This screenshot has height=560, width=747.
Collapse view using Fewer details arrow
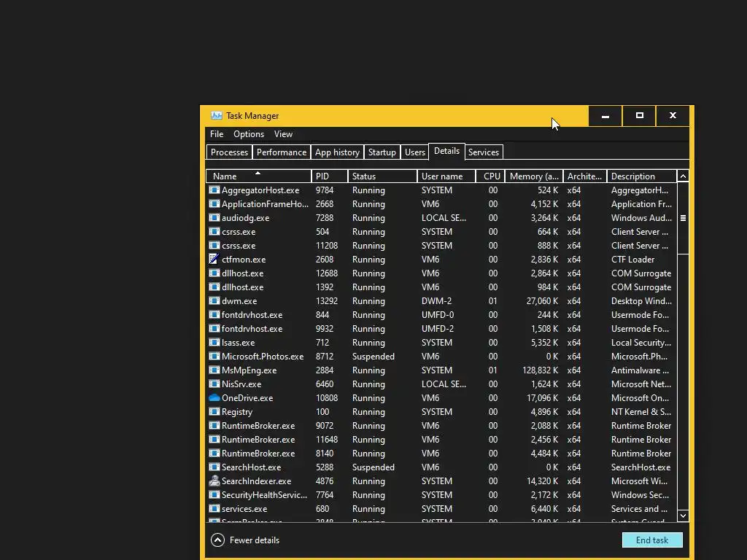click(217, 540)
